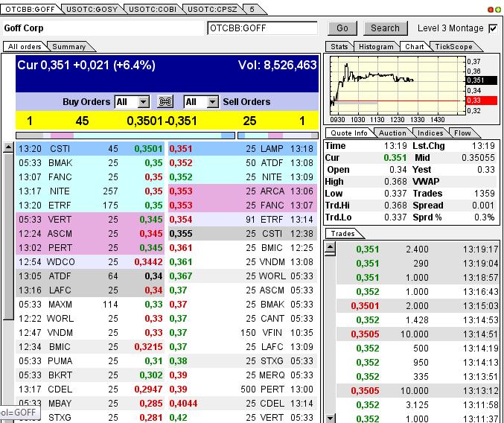504x423 pixels.
Task: Switch to the USOTC:CPSZ tab
Action: tap(212, 10)
